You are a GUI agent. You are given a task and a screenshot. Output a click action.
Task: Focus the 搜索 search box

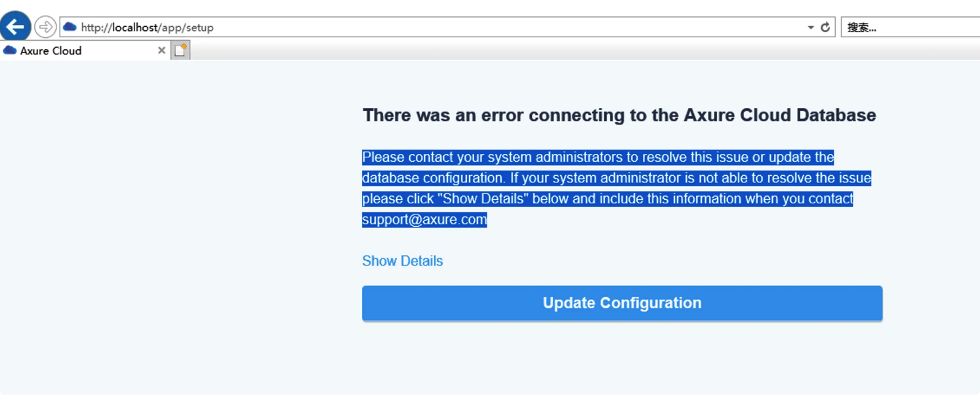point(909,28)
